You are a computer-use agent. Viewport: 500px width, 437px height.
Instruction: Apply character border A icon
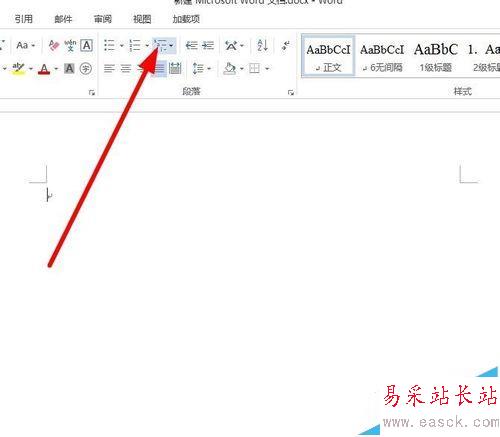point(87,45)
